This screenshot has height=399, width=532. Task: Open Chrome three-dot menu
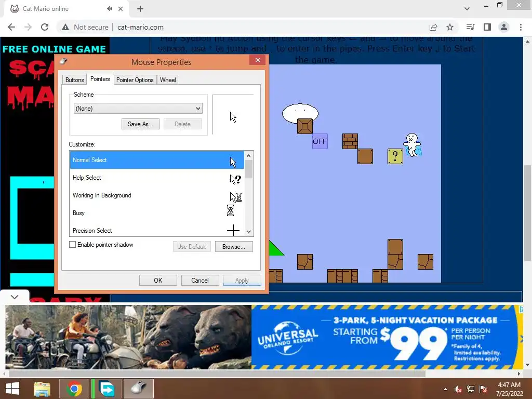[x=521, y=27]
